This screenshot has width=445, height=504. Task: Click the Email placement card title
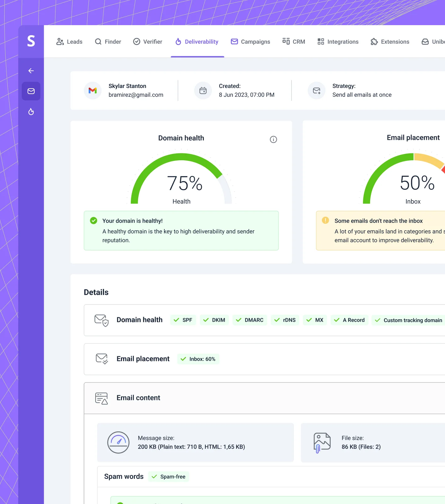[x=413, y=138]
